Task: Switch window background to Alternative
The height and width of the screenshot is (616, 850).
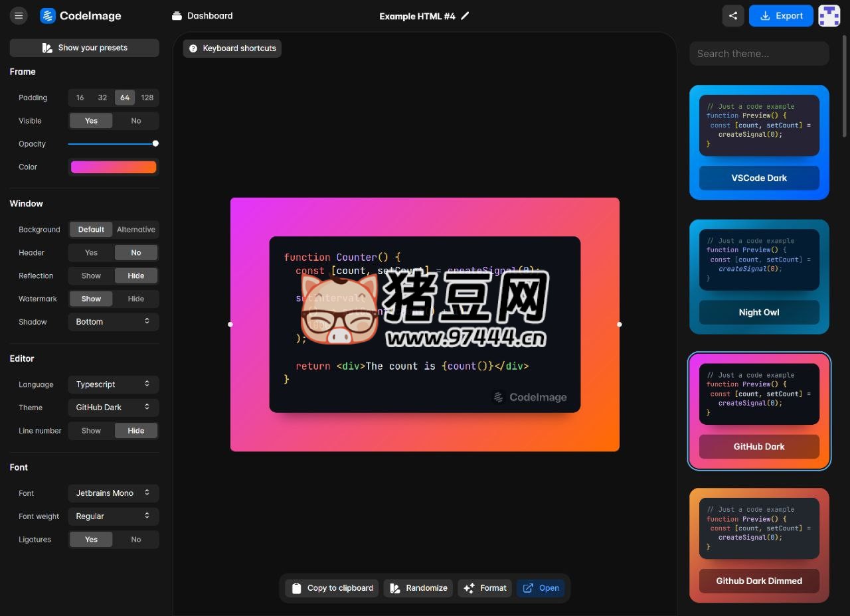Action: point(135,229)
